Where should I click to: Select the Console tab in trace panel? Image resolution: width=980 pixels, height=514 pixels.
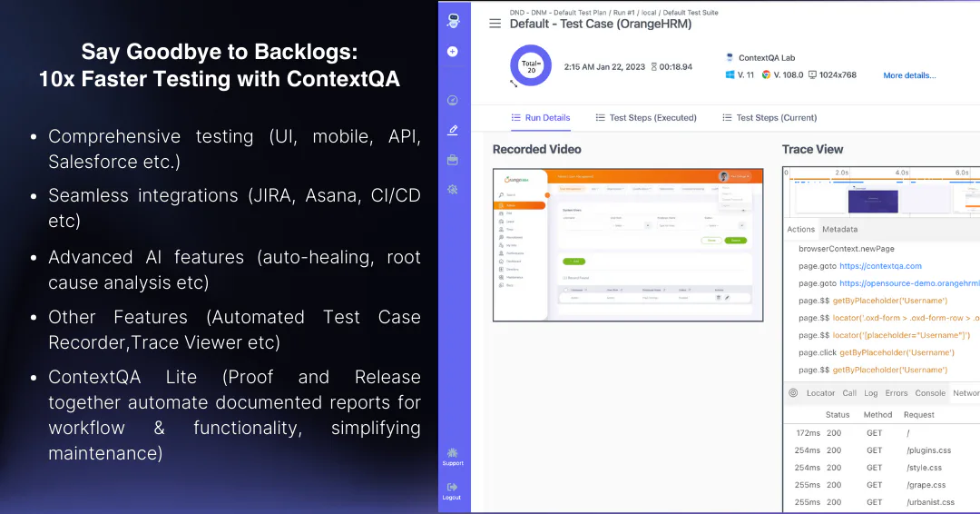(930, 393)
